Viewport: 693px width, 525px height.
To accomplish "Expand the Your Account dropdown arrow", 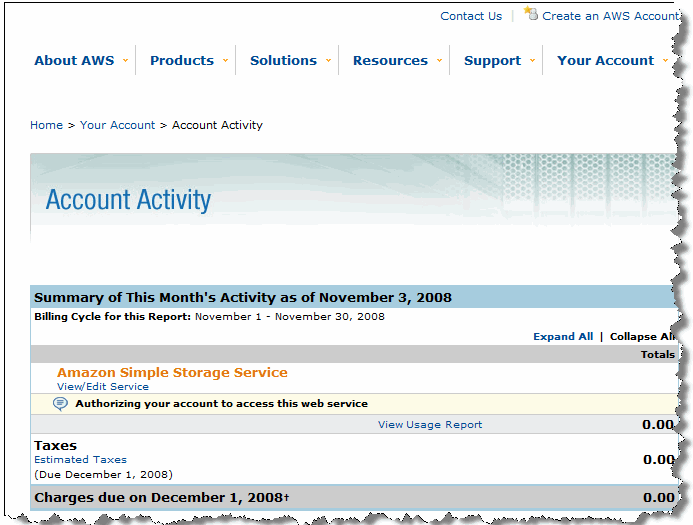I will [665, 60].
